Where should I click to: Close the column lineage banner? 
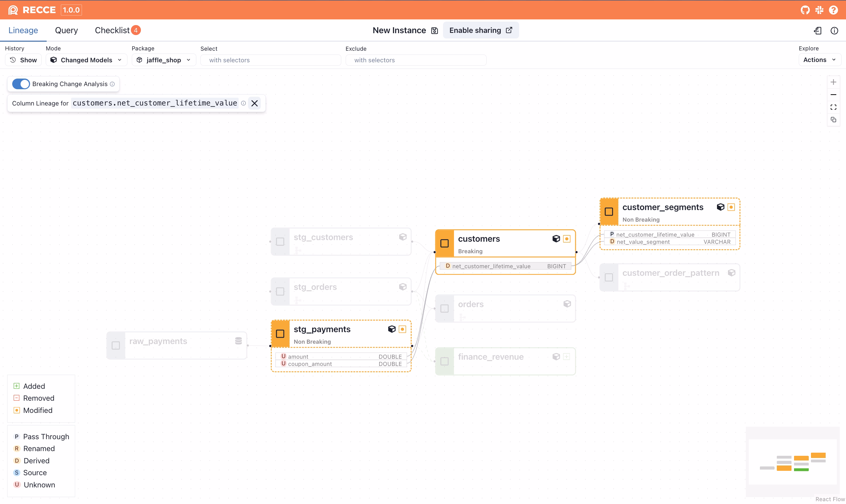pyautogui.click(x=254, y=103)
